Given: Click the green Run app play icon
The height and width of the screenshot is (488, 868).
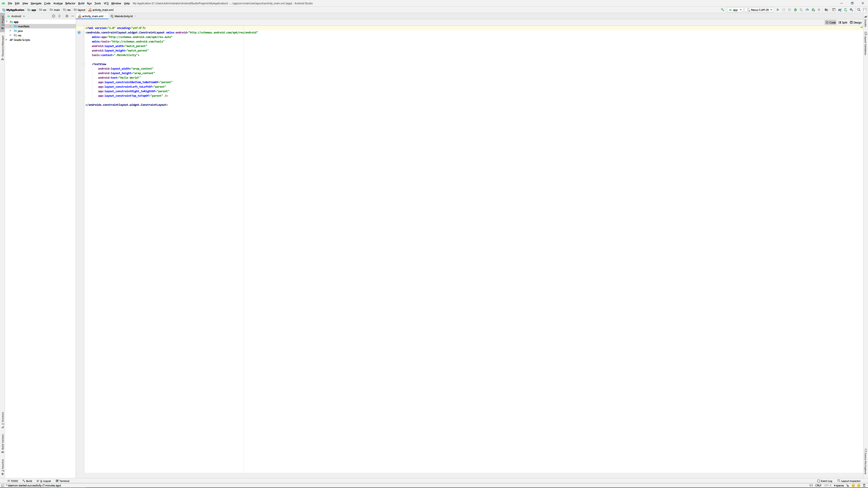Looking at the screenshot, I should point(778,10).
